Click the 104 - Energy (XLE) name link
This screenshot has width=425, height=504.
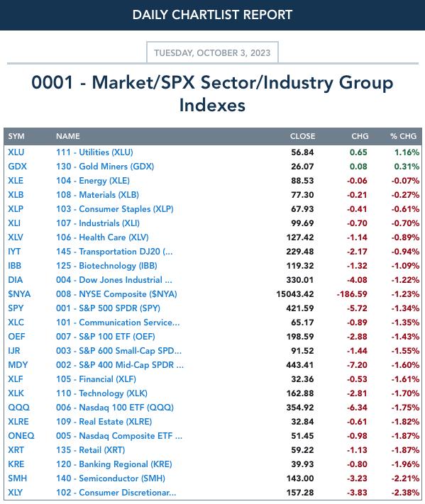tap(93, 180)
